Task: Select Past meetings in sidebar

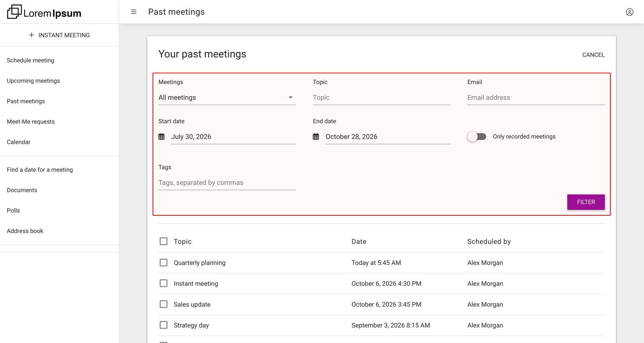Action: pos(26,101)
